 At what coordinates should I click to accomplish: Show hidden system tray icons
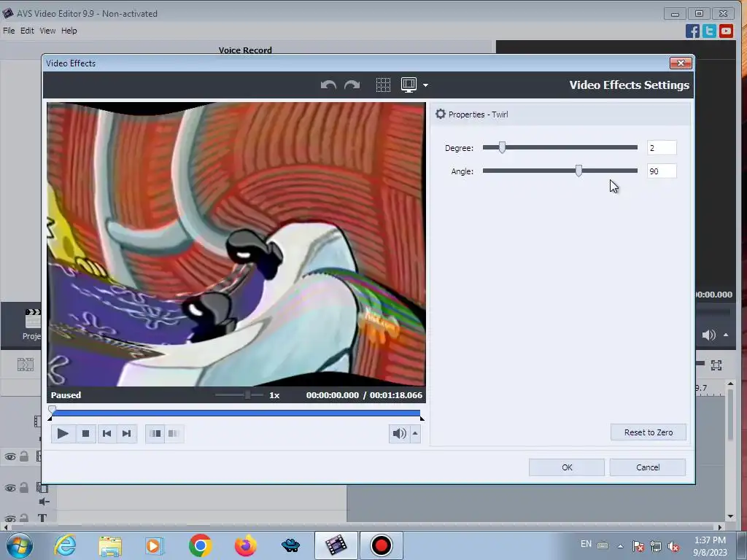tap(620, 546)
